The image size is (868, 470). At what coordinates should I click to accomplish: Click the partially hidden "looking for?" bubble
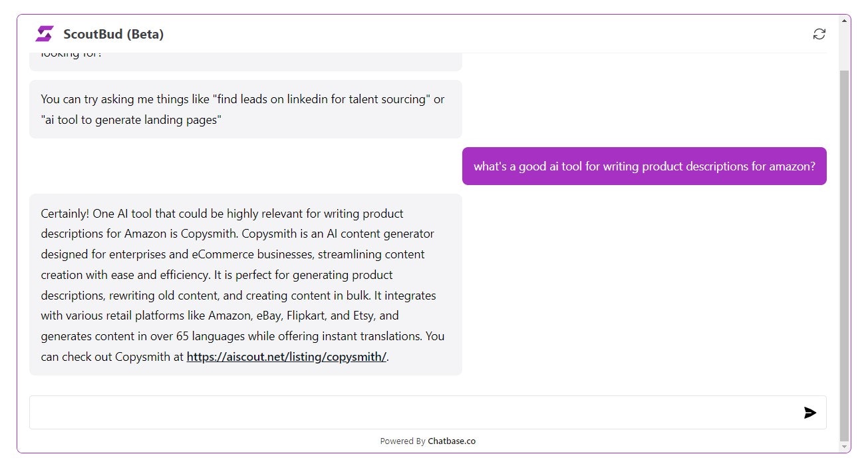click(x=245, y=60)
